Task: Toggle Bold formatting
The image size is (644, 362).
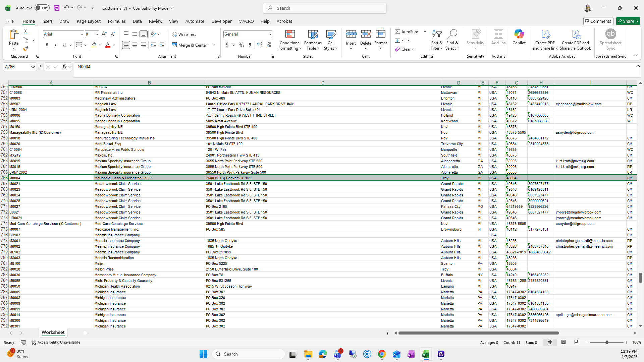Action: point(47,45)
